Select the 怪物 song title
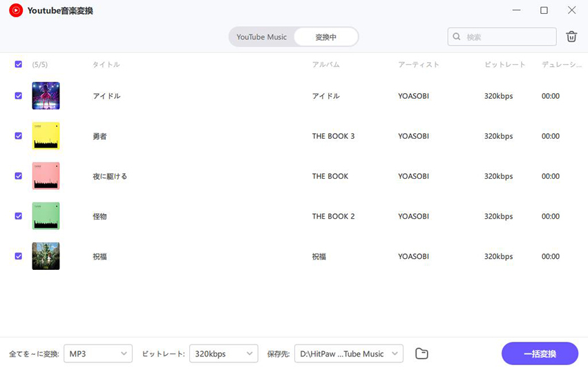 pyautogui.click(x=99, y=216)
